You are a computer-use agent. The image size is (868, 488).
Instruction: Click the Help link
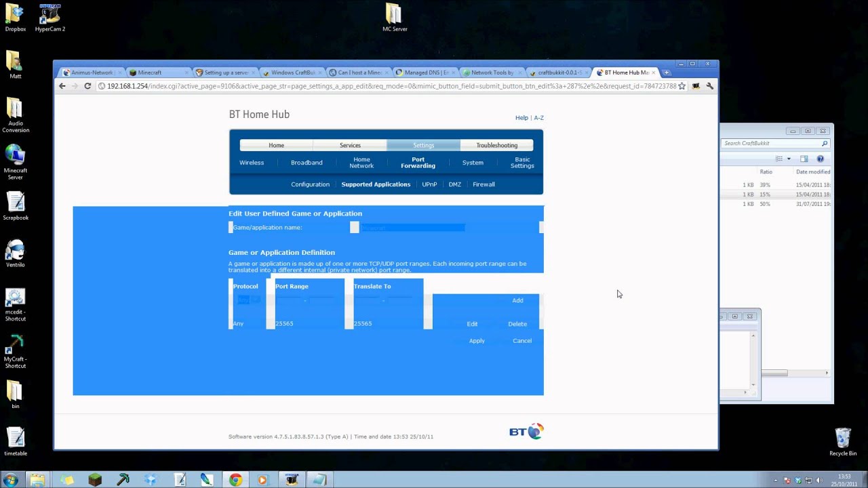[521, 118]
